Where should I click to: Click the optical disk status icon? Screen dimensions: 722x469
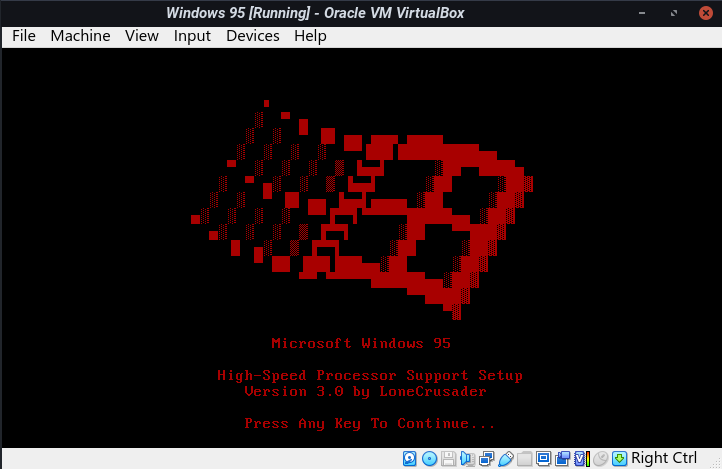click(429, 458)
